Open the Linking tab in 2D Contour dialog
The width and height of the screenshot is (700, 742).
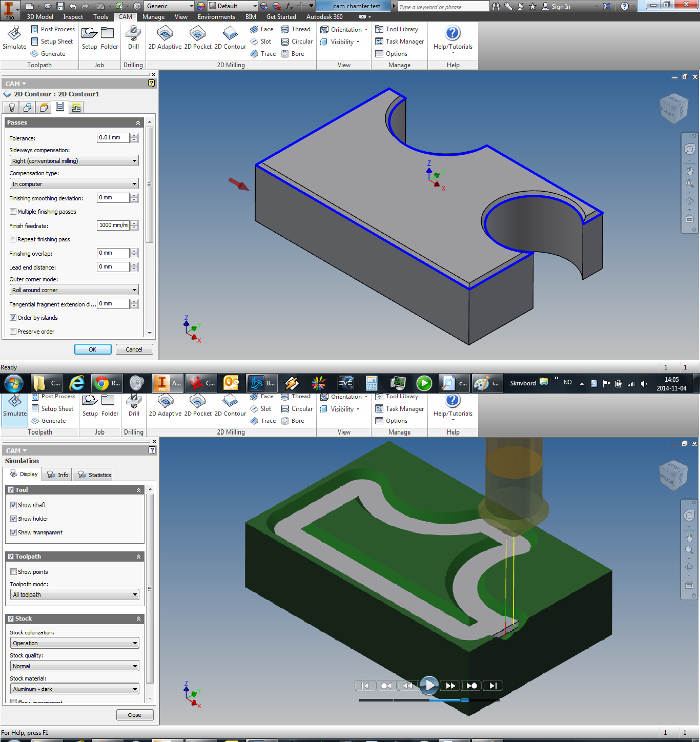click(76, 107)
